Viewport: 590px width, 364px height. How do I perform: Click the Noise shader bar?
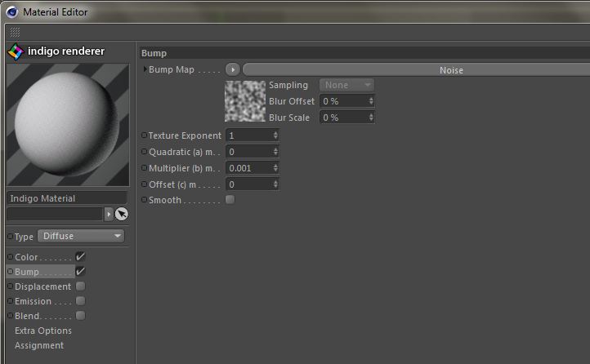pos(416,70)
